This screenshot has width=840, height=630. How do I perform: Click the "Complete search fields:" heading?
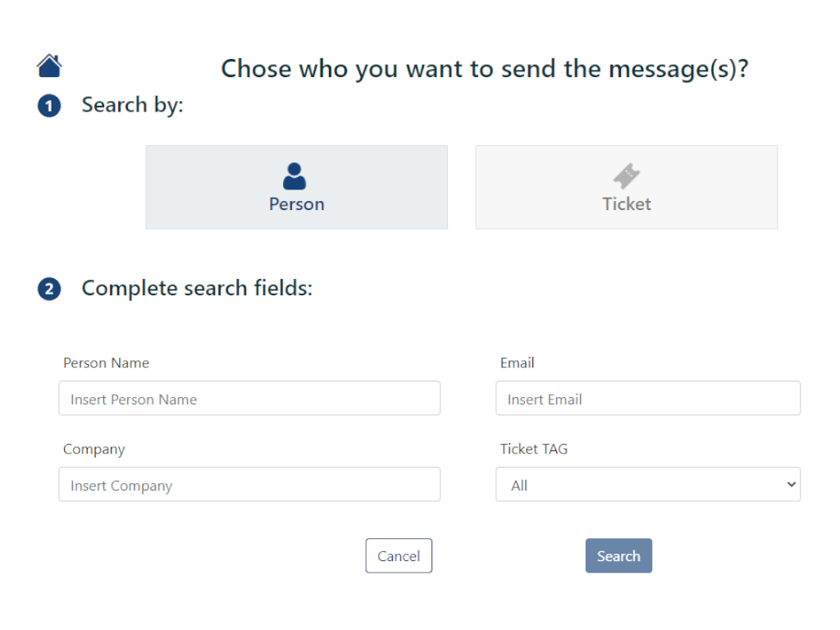(x=197, y=288)
